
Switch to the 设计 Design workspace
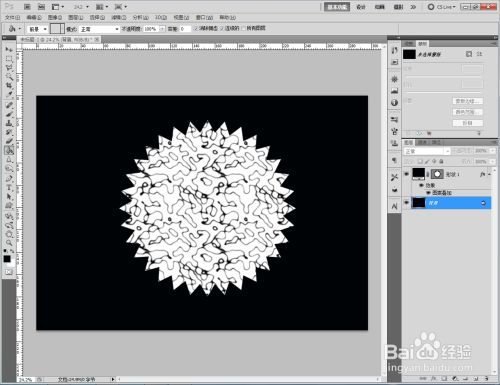[x=361, y=7]
